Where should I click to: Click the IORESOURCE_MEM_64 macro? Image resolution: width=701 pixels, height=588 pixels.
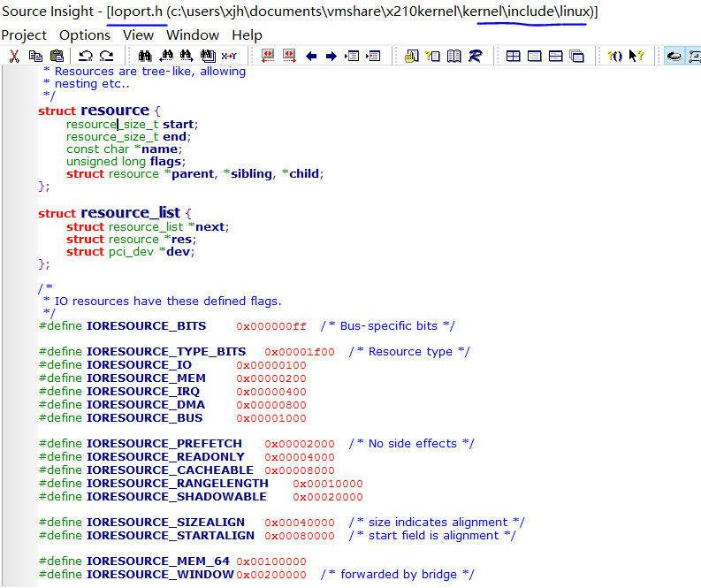coord(158,561)
